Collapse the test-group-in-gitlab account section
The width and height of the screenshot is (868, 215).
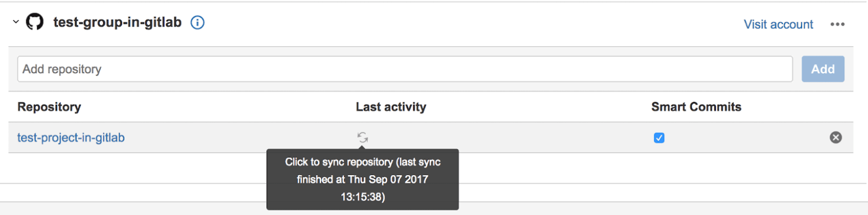[x=16, y=23]
